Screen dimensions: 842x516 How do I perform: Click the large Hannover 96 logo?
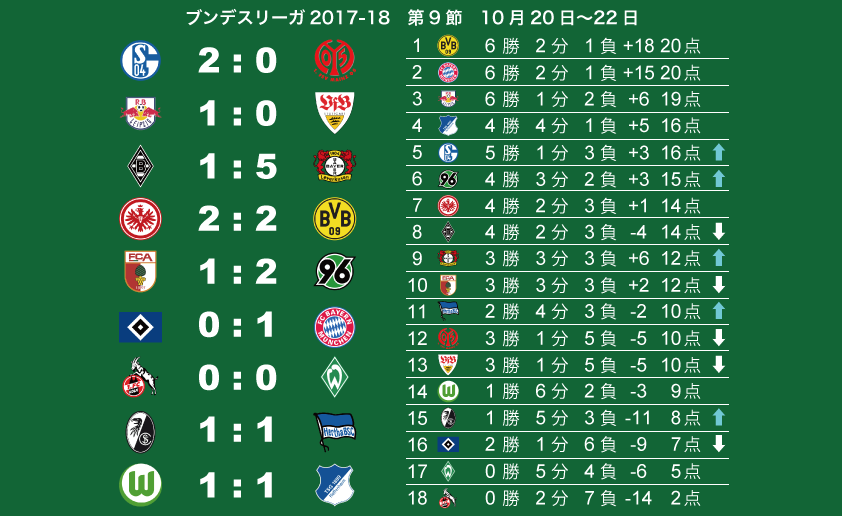pyautogui.click(x=335, y=271)
